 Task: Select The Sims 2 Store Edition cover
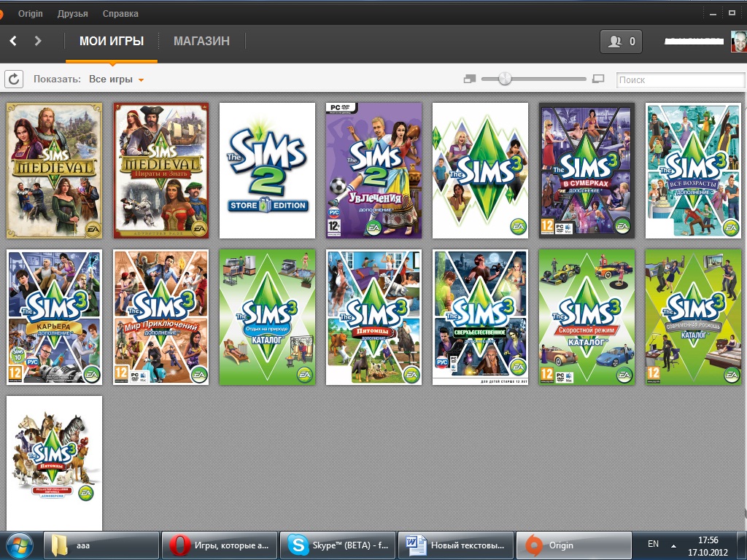267,171
